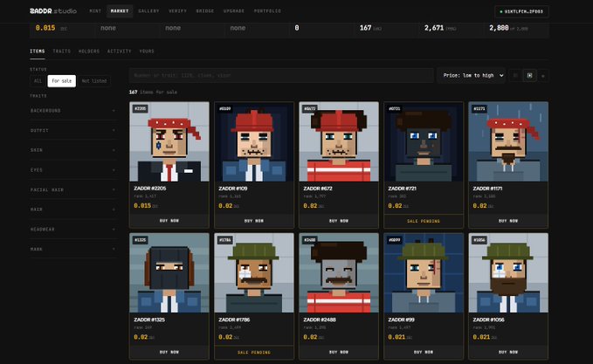This screenshot has width=593, height=364.
Task: Open the Verify page
Action: coord(177,11)
